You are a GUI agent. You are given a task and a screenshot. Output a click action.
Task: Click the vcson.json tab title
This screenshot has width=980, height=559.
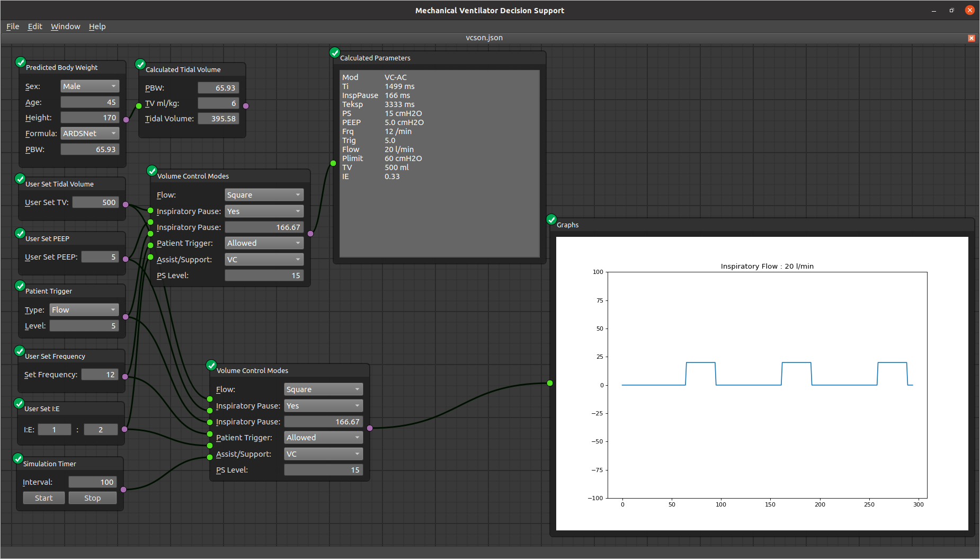click(484, 38)
